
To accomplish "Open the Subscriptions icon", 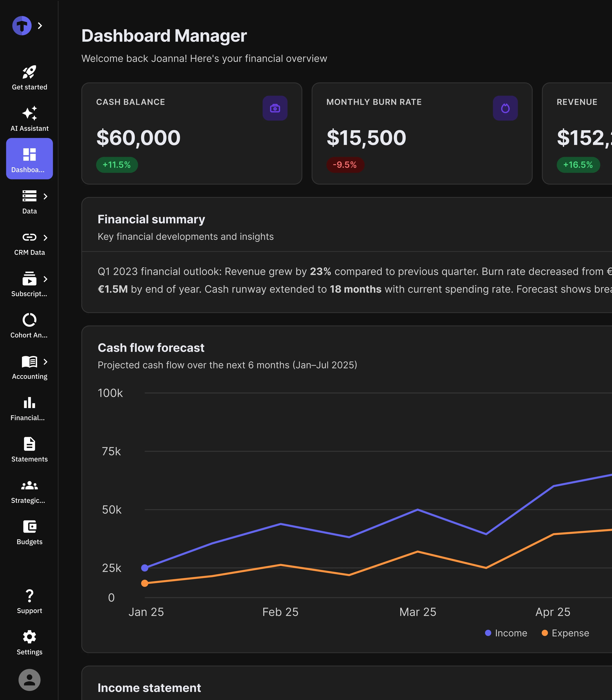I will [29, 279].
